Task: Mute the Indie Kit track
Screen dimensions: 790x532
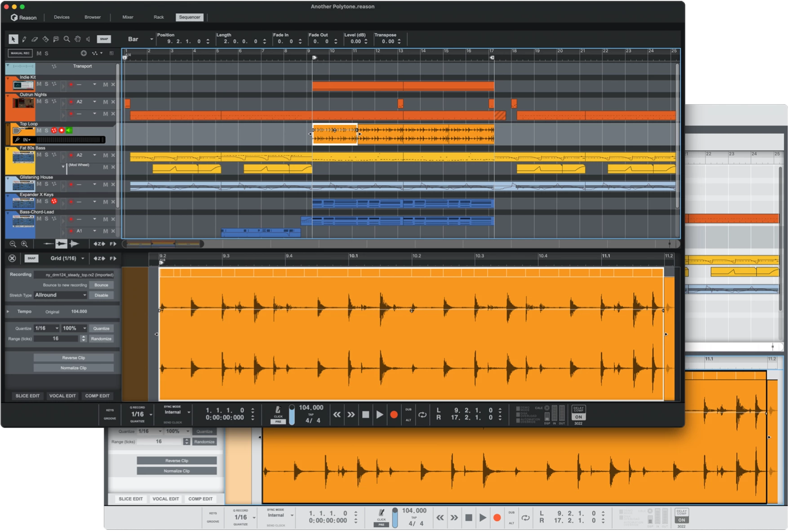Action: pyautogui.click(x=39, y=84)
